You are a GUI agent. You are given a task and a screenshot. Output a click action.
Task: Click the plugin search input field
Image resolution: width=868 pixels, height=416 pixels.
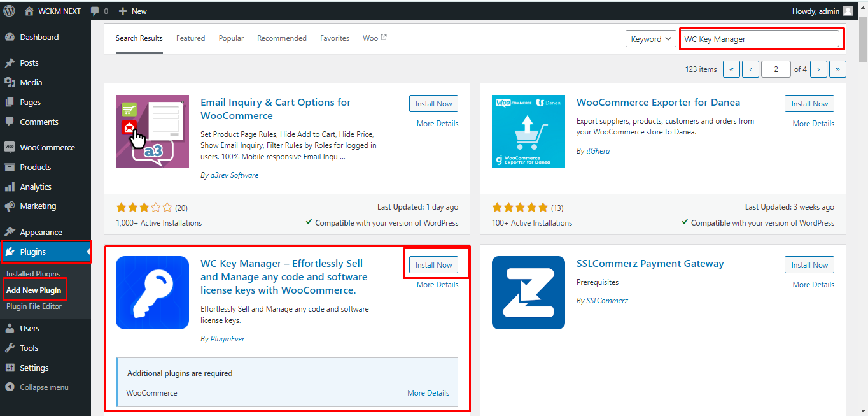761,39
